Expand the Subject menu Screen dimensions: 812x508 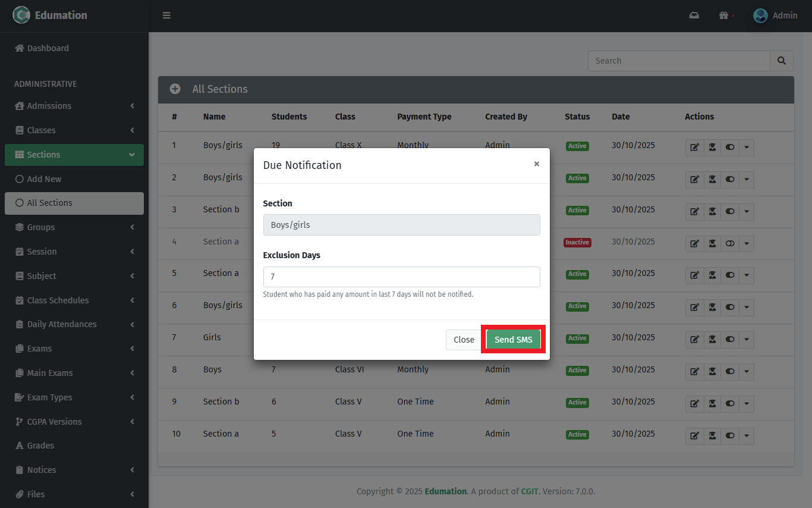74,276
